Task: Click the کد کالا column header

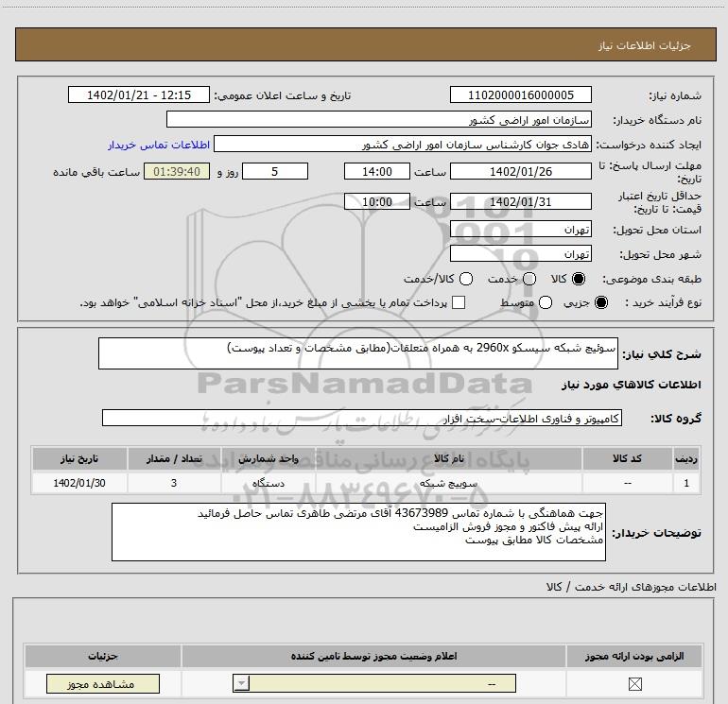Action: (x=627, y=458)
